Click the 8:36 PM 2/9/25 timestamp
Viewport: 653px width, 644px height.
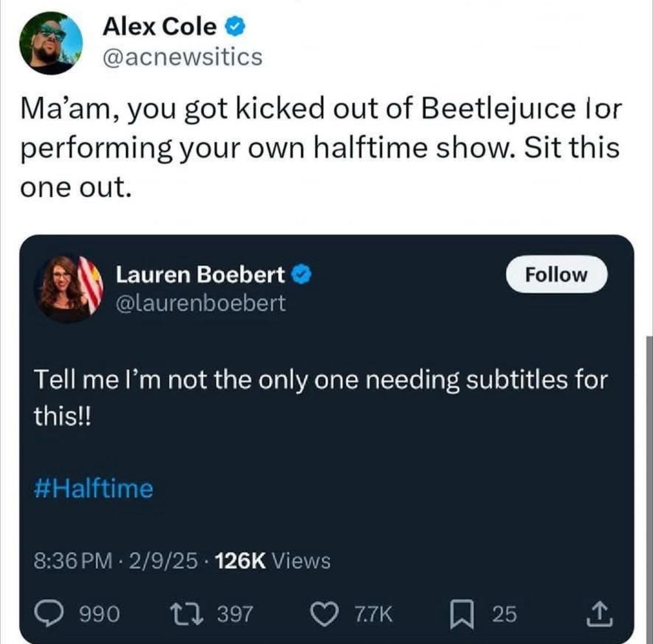119,560
